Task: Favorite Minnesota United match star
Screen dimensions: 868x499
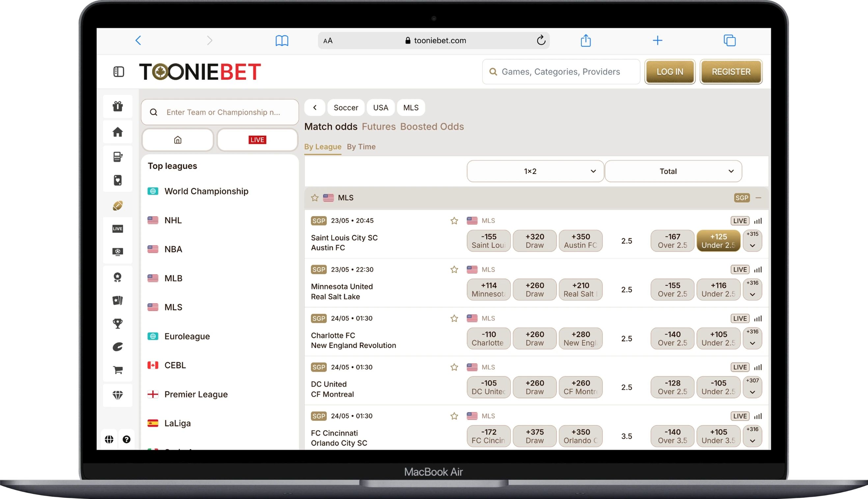Action: pyautogui.click(x=454, y=270)
